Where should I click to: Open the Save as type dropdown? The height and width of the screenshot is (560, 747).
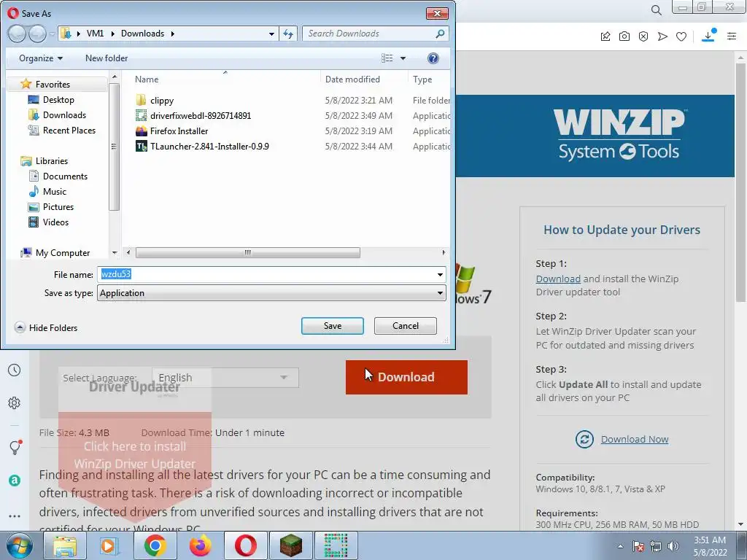click(271, 293)
